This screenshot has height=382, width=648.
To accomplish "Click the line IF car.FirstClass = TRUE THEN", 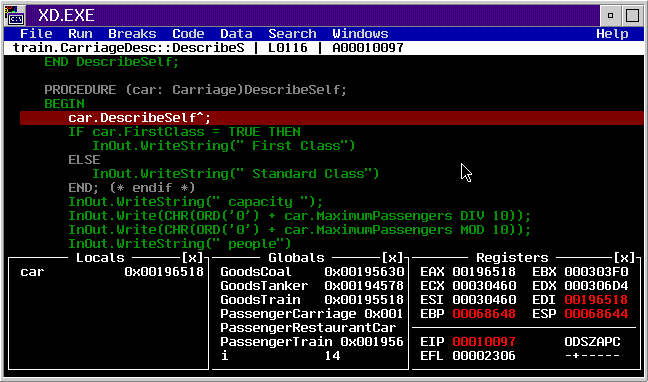I will pos(184,132).
